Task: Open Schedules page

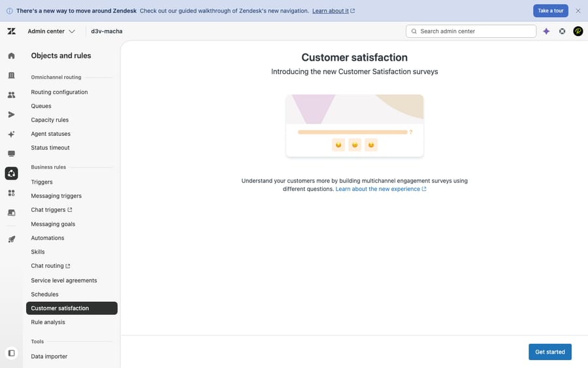Action: pyautogui.click(x=44, y=294)
